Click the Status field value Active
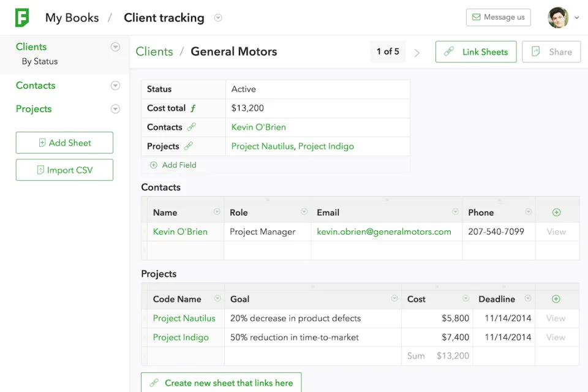 (x=243, y=89)
